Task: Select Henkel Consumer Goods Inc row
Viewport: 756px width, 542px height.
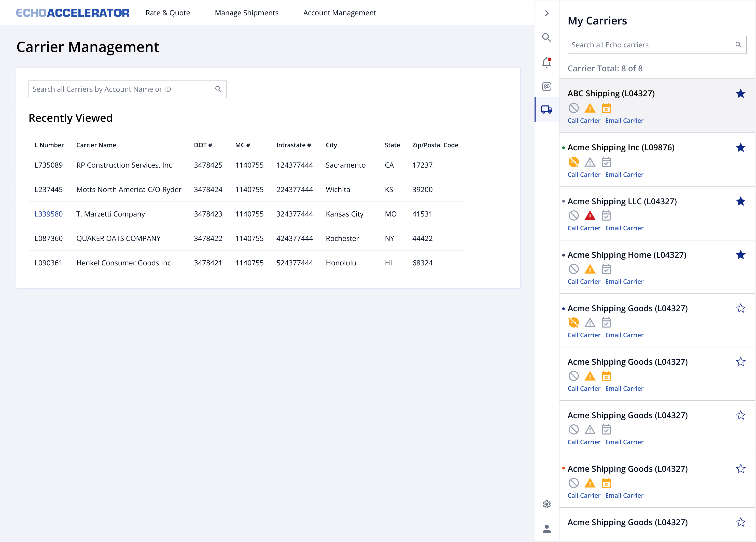Action: [x=247, y=263]
